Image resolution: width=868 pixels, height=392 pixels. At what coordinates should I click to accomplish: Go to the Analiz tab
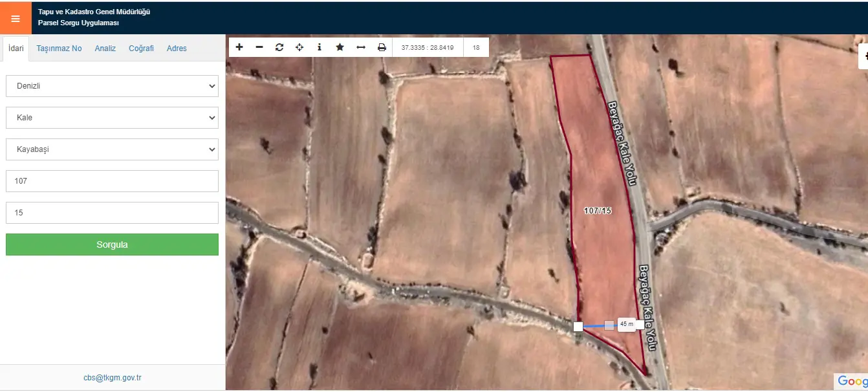click(105, 49)
